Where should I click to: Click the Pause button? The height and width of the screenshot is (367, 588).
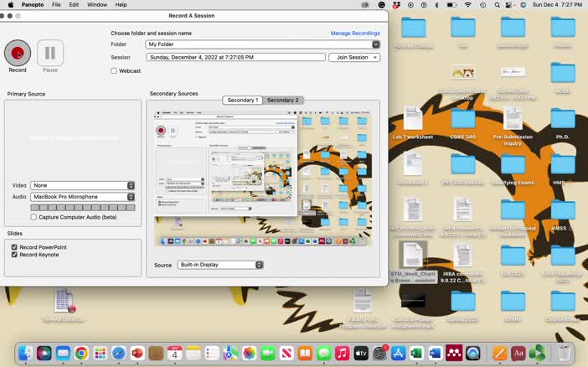(50, 53)
